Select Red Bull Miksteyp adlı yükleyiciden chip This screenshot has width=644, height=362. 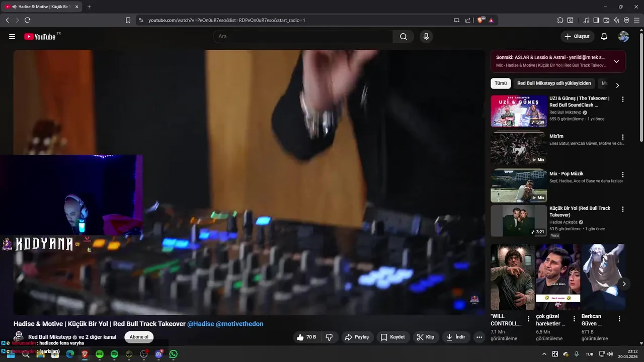click(554, 83)
